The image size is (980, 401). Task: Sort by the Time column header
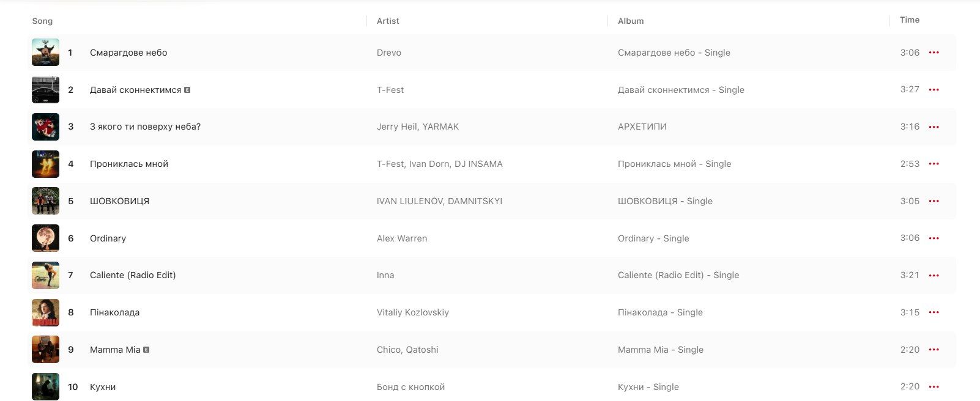909,20
